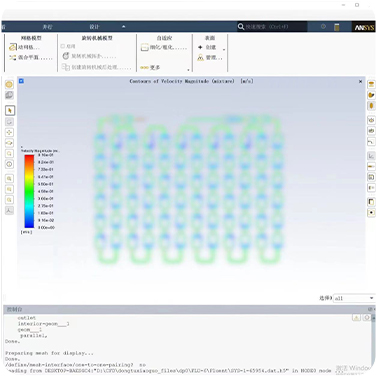The image size is (377, 377).
Task: Collapse the ribbon using the up arrow
Action: 124,27
